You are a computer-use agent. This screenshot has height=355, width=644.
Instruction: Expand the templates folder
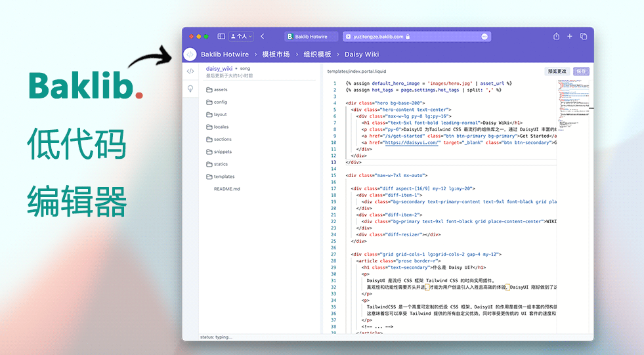click(220, 177)
